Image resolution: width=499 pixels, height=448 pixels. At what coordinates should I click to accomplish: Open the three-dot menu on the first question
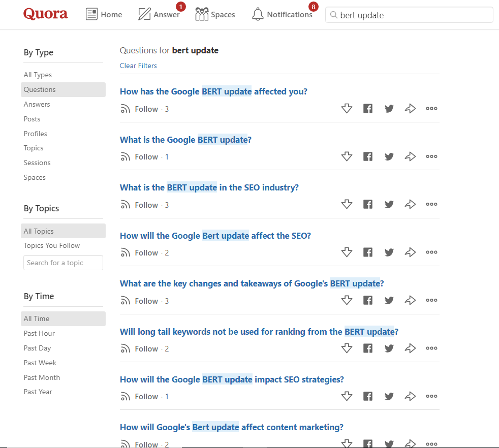point(431,108)
